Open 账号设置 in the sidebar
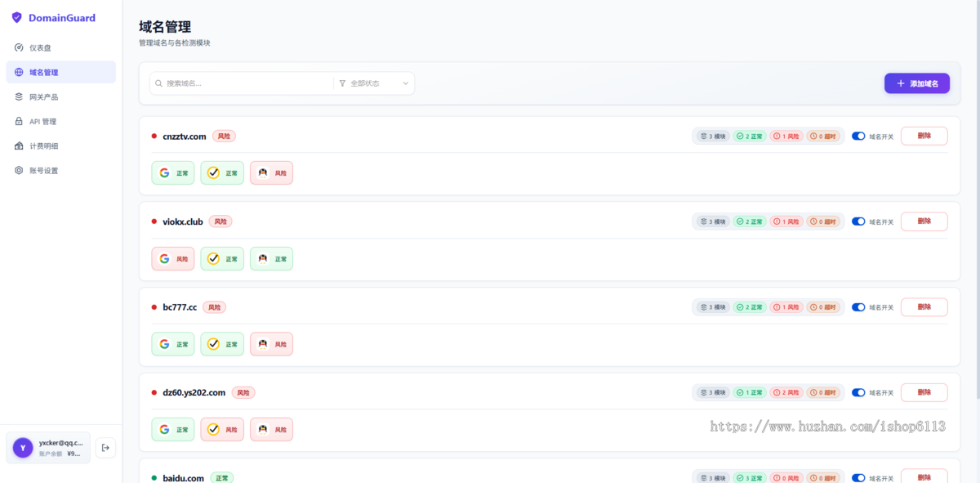980x483 pixels. coord(61,170)
